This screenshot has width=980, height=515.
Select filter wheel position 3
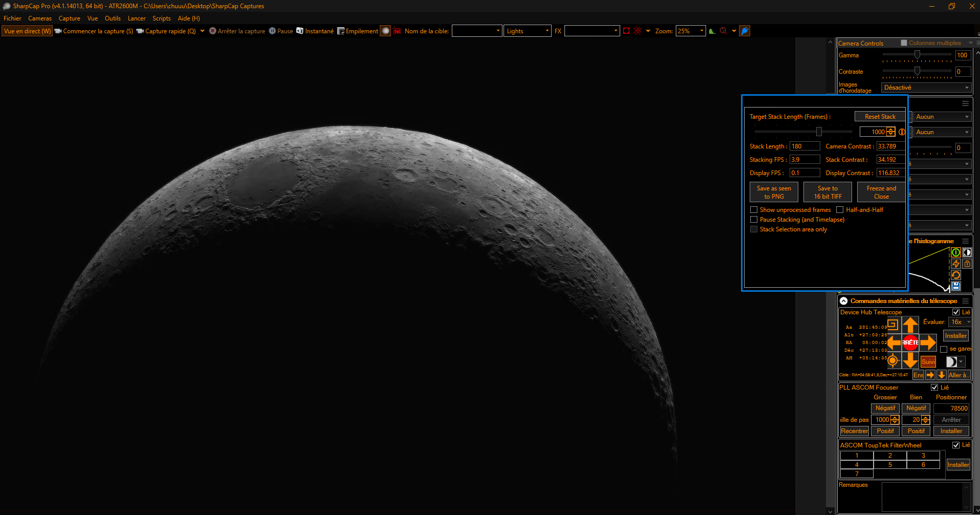pos(923,456)
